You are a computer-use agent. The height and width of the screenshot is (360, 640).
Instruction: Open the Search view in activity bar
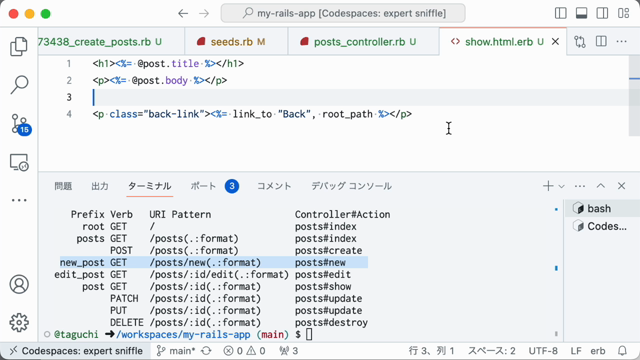[x=19, y=84]
